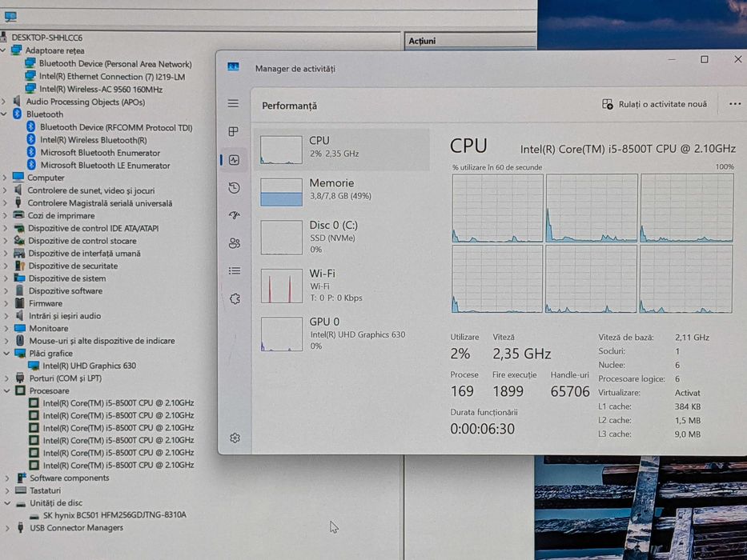
Task: Select the CPU performance entry
Action: 342,149
